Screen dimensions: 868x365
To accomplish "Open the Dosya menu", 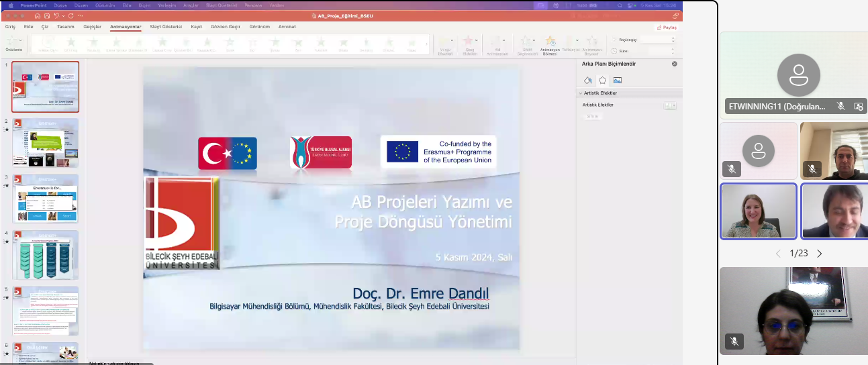I will (60, 5).
